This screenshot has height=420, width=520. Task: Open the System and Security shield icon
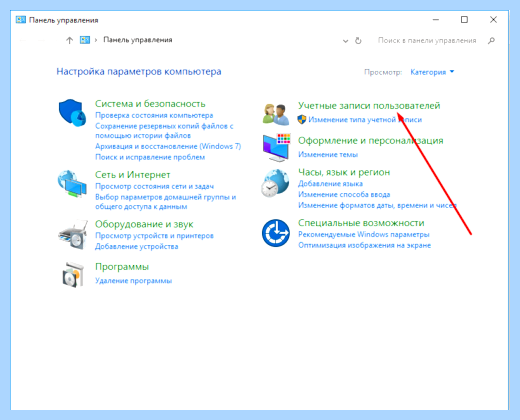72,113
